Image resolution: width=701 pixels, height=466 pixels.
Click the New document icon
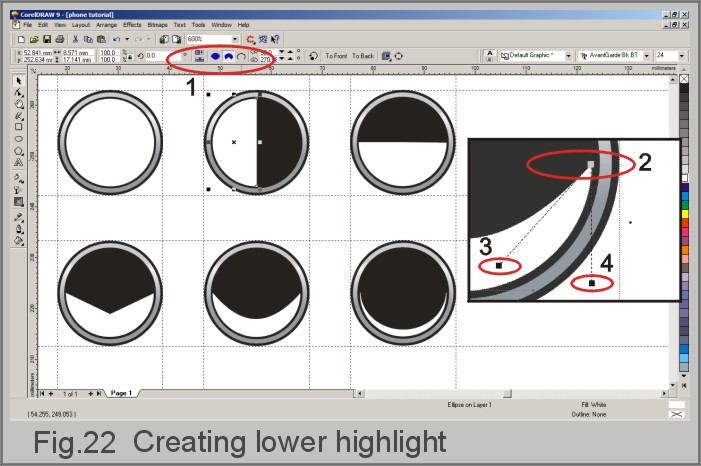pos(21,39)
